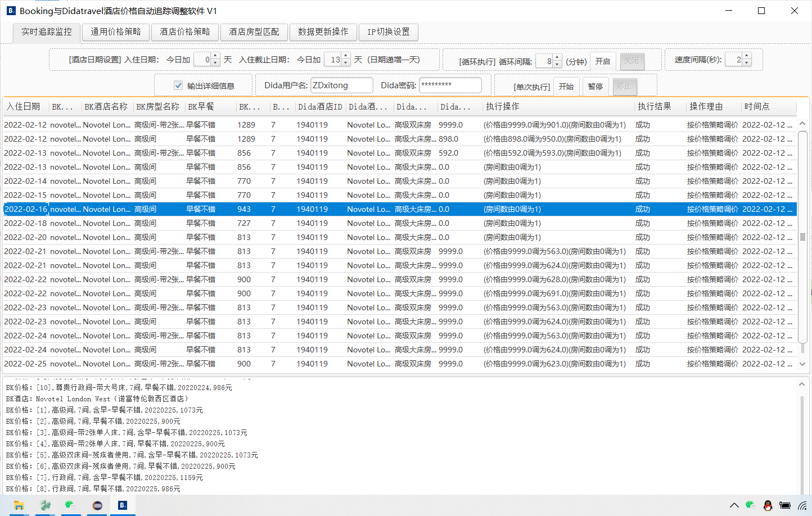Open the 通用价格策略 tab
Viewport: 812px width, 516px height.
pyautogui.click(x=116, y=32)
